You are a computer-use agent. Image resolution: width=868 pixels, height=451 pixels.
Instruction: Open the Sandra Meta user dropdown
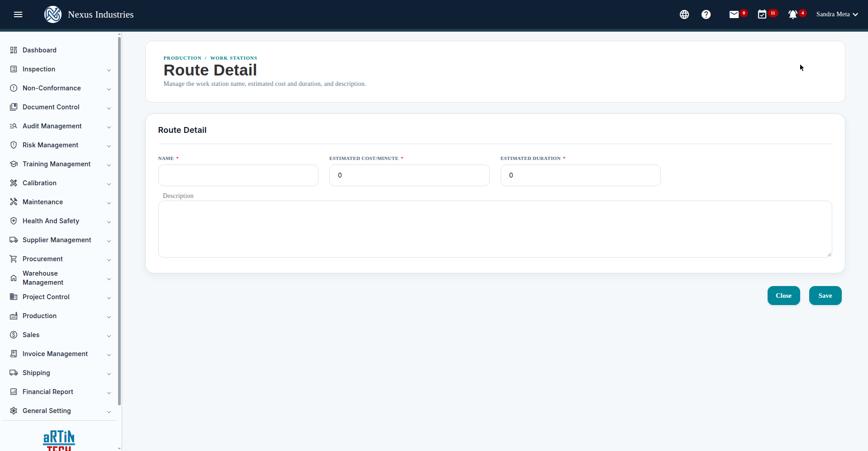click(x=837, y=14)
